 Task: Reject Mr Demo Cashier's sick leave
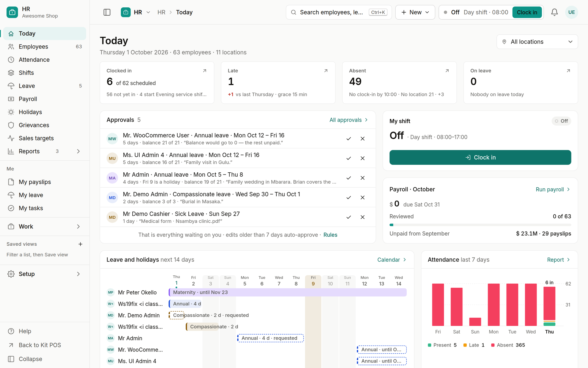pos(363,217)
